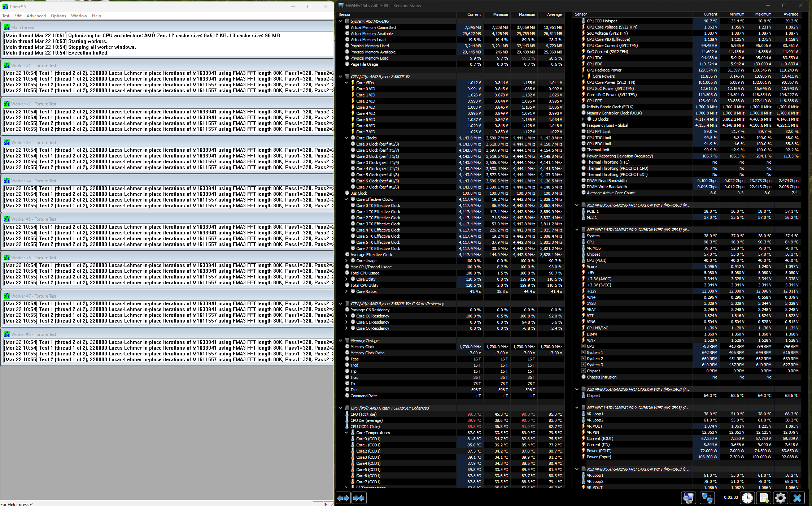Click the thermometer icon next to CPU (Tctl/Tdie)
Viewport: 812px width, 506px height.
(347, 414)
